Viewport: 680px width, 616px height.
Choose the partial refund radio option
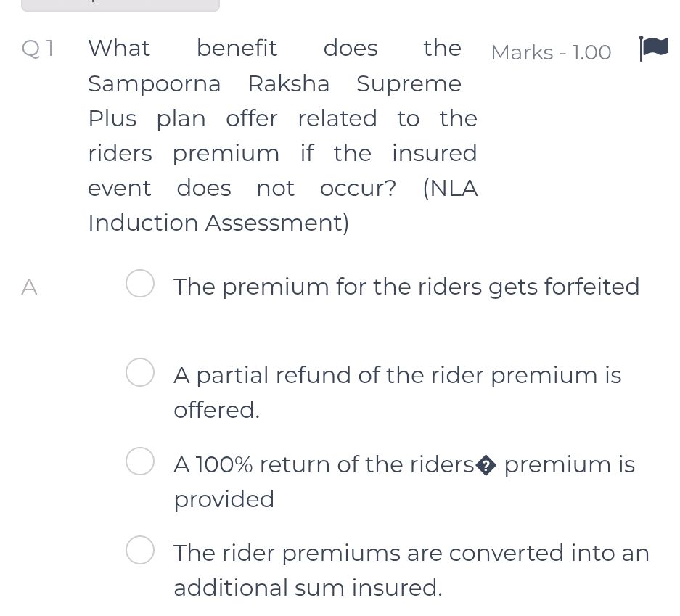coord(139,372)
